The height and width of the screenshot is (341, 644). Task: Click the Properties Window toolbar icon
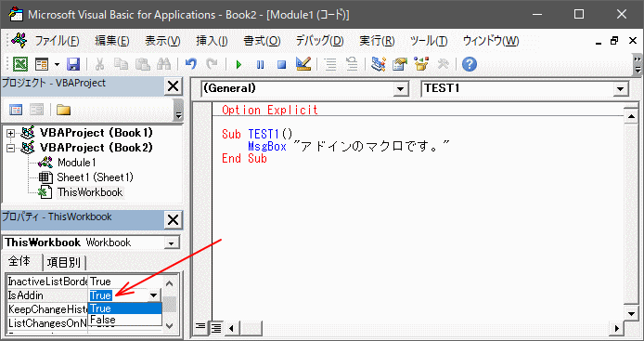pos(400,64)
